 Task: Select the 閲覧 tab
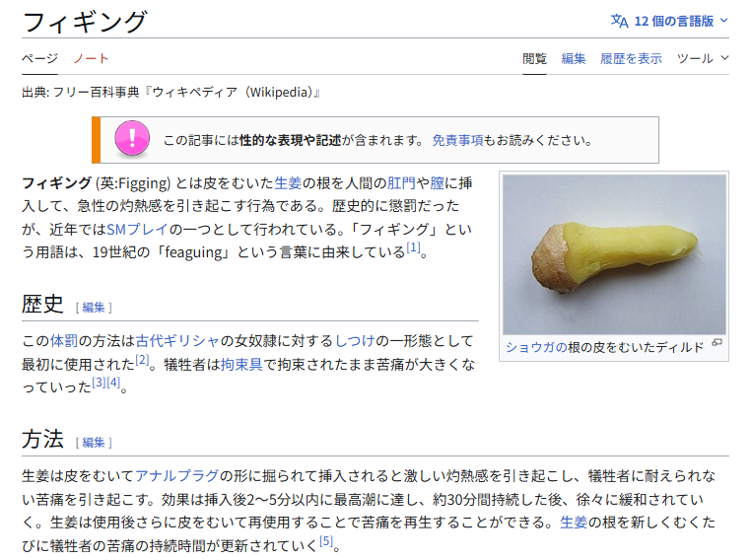tap(534, 58)
